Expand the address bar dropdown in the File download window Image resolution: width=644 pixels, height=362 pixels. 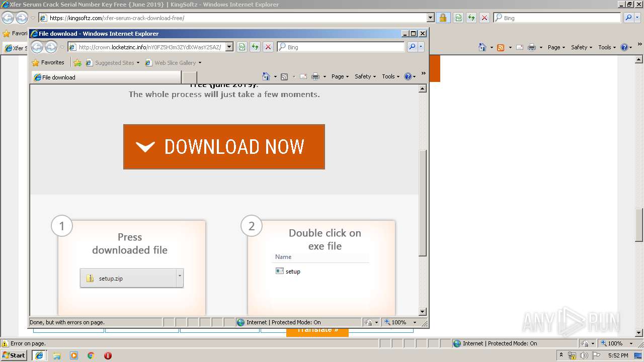coord(229,47)
